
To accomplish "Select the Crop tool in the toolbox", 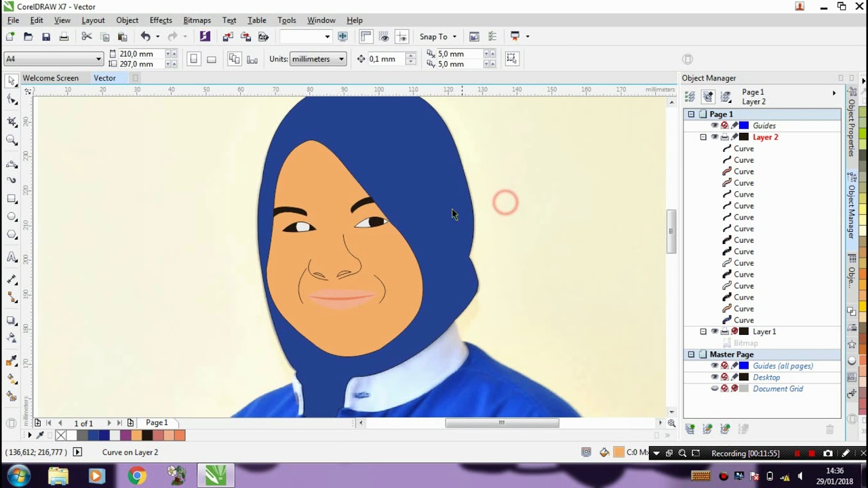I will coord(12,121).
